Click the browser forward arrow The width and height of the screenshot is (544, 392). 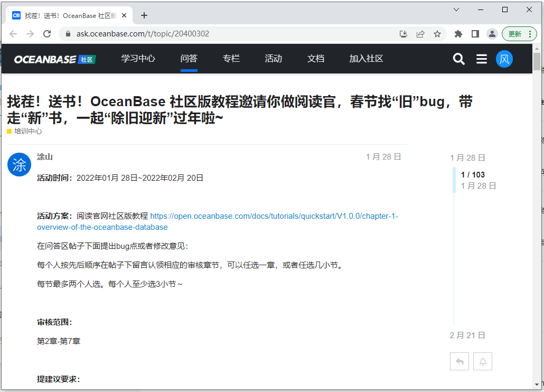click(x=30, y=34)
